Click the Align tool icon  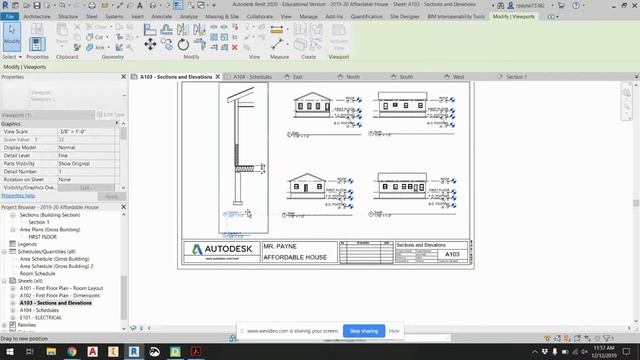150,29
